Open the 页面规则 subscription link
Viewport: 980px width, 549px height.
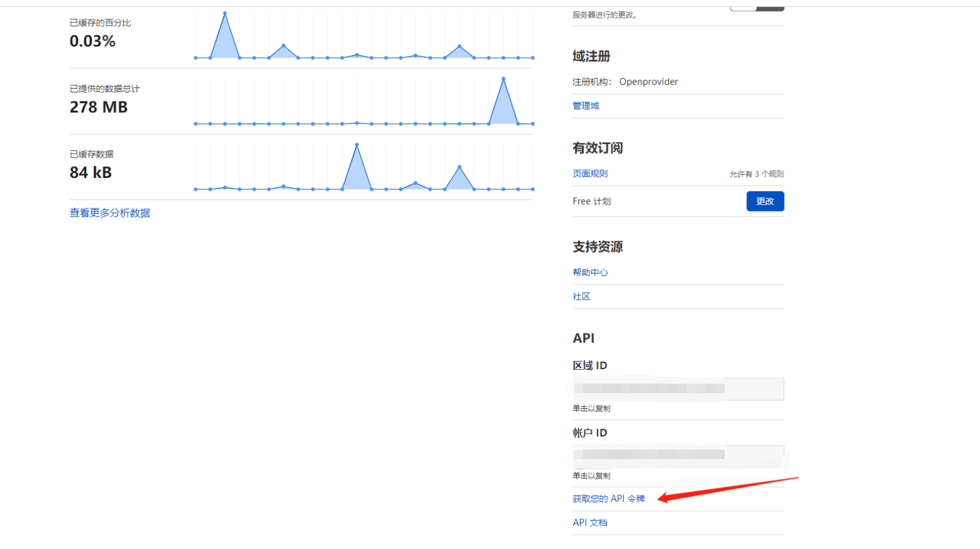click(x=590, y=173)
